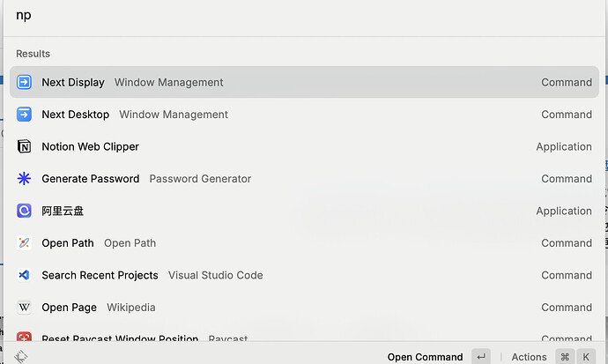Click the Open Path extension icon
The image size is (608, 364).
(x=24, y=243)
